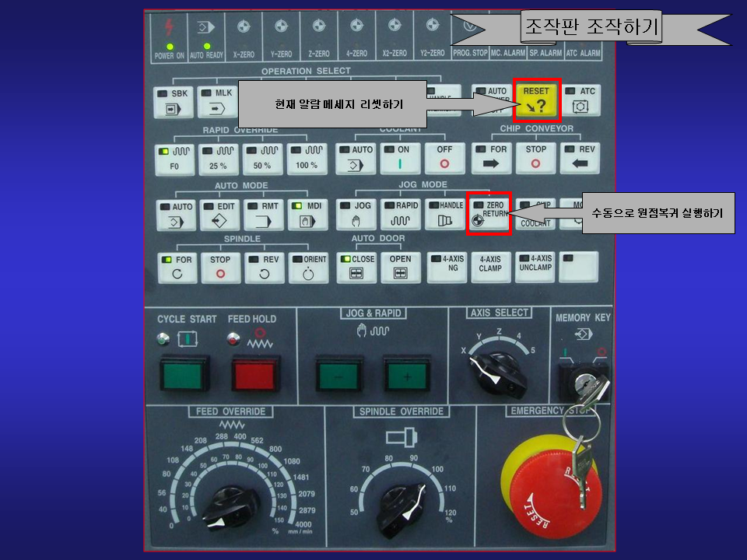Screen dimensions: 747x560
Task: Click the AXIS SELECT rotary knob
Action: click(x=499, y=374)
